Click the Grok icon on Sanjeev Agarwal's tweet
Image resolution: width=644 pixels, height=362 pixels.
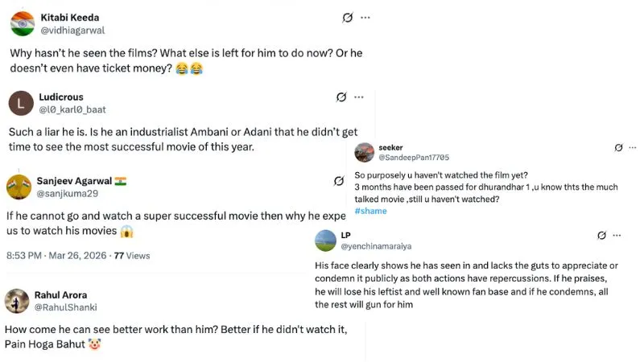(340, 181)
